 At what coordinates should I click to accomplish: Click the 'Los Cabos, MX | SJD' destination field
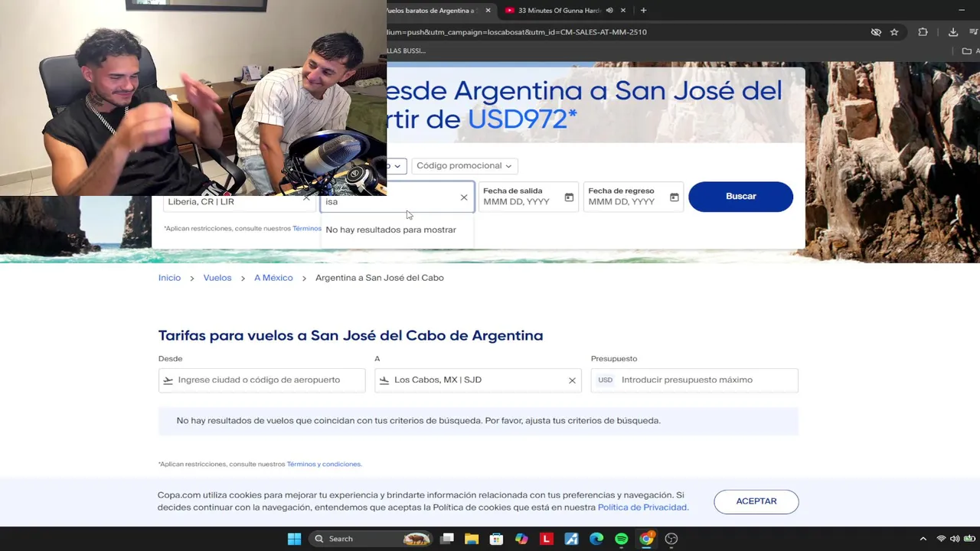click(478, 380)
